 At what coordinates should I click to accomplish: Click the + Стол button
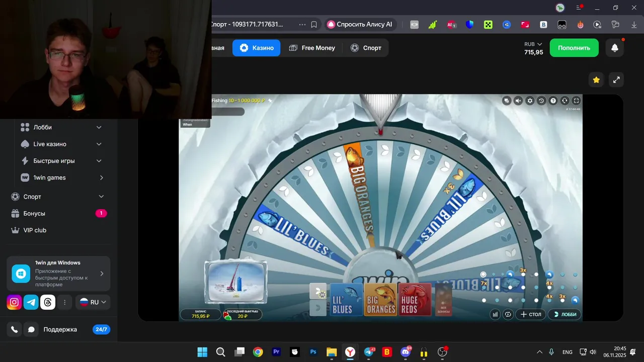(x=530, y=314)
